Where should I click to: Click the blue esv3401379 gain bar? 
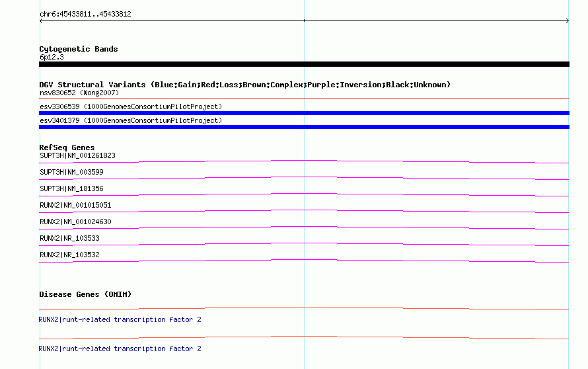[304, 127]
